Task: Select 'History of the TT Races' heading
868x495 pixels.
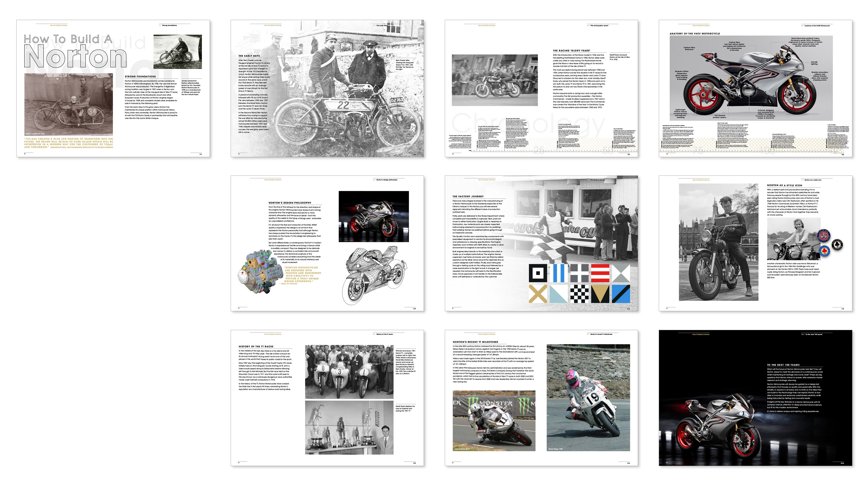Action: 256,346
